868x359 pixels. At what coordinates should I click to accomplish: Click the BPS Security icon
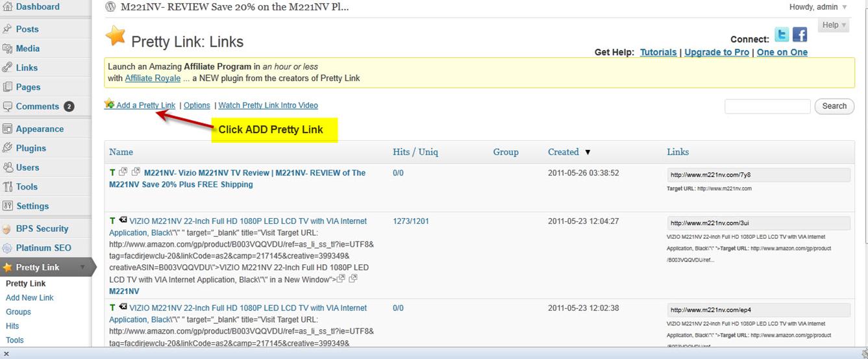point(7,229)
